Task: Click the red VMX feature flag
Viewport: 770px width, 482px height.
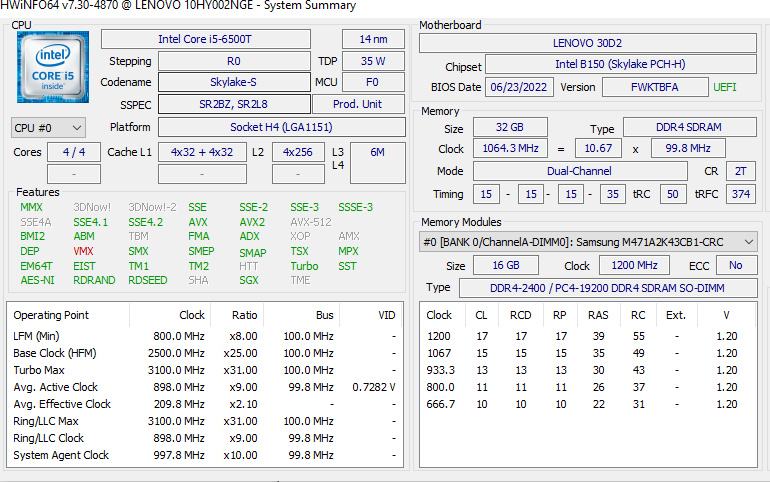Action: [83, 251]
